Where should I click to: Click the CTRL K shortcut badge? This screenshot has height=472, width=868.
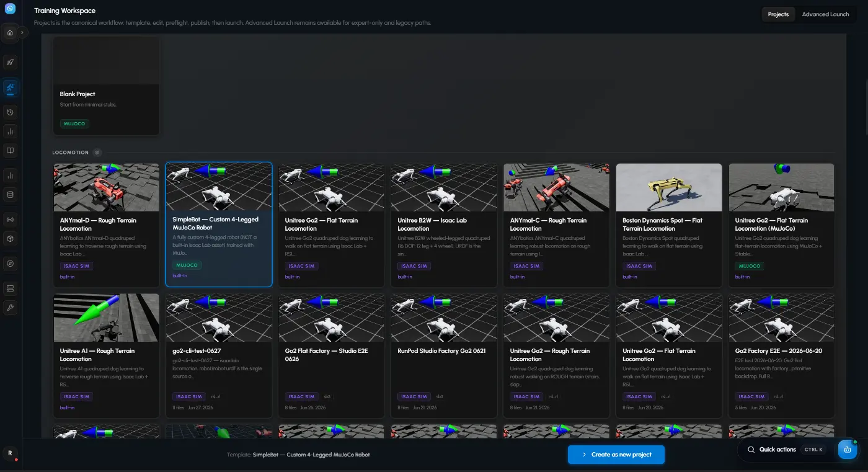tap(813, 450)
